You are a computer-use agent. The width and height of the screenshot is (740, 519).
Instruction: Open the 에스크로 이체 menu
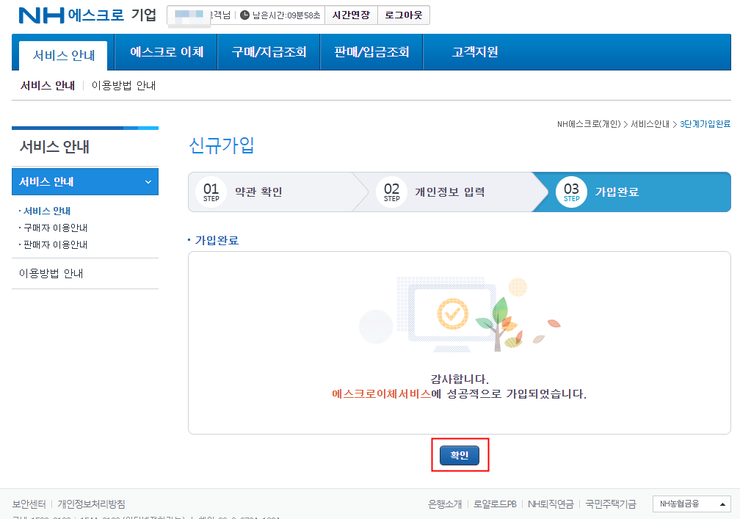pyautogui.click(x=167, y=52)
